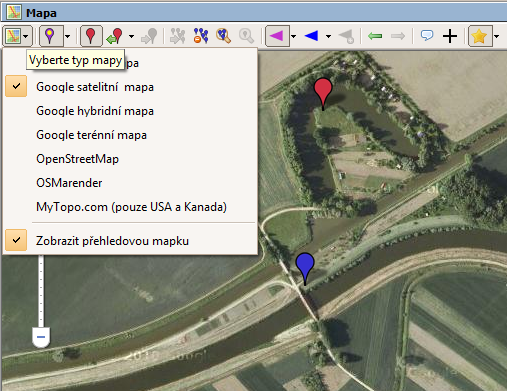
Task: Click the blue left triangle icon
Action: pos(311,36)
